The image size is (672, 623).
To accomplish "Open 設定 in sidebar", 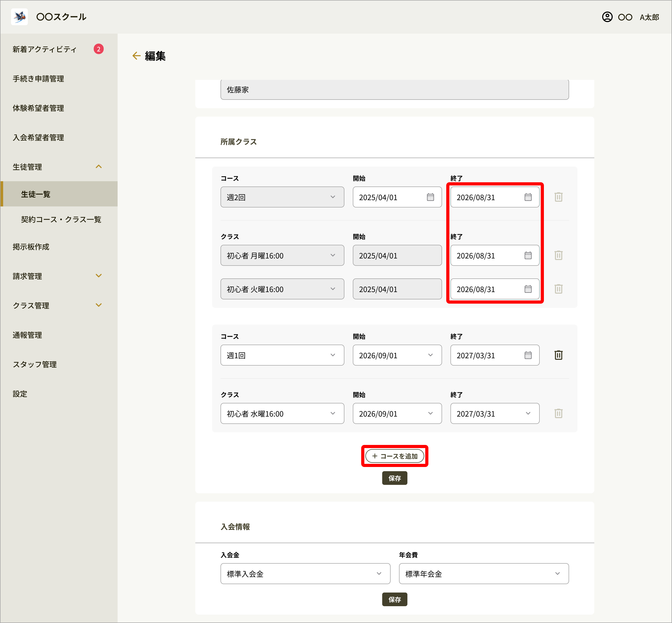I will tap(20, 393).
